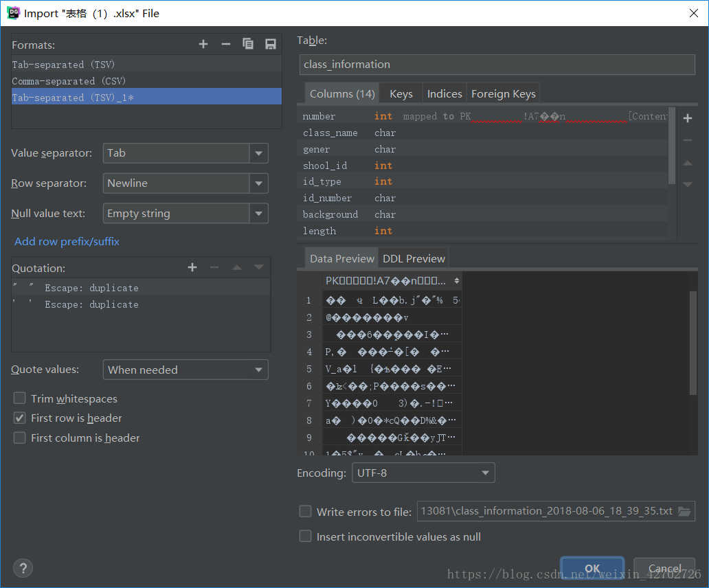The image size is (709, 588).
Task: Switch to the Indices tab
Action: click(x=444, y=93)
